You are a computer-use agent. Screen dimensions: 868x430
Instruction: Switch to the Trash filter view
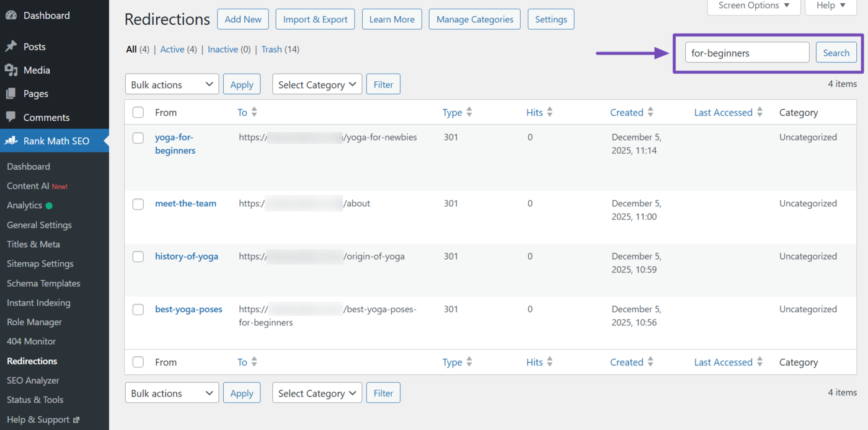pos(272,49)
